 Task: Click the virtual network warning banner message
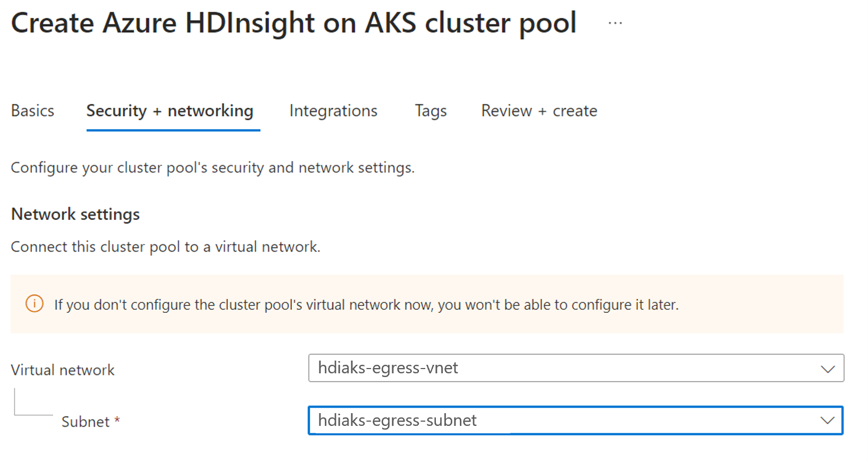point(366,305)
